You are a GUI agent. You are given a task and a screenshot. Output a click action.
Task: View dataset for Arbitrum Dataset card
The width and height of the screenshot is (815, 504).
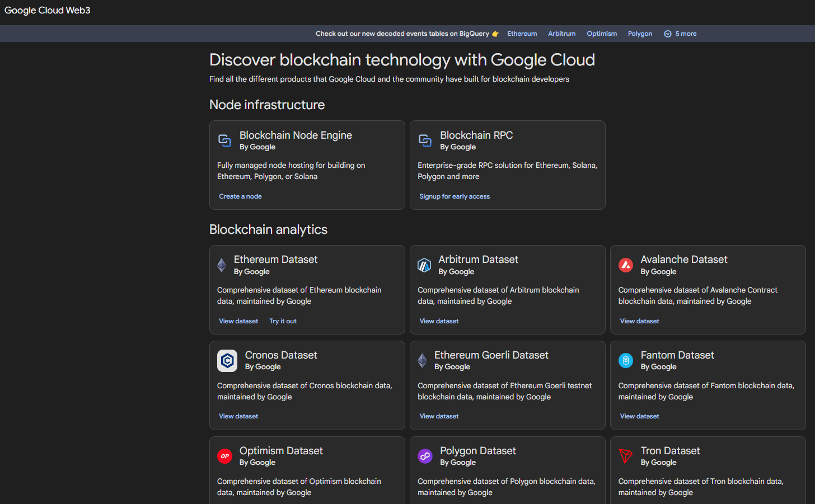click(439, 321)
